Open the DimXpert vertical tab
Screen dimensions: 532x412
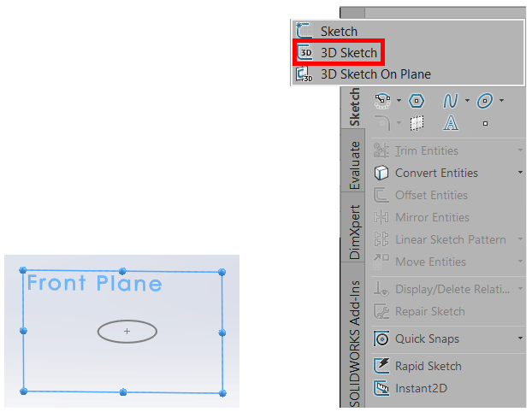tap(353, 232)
